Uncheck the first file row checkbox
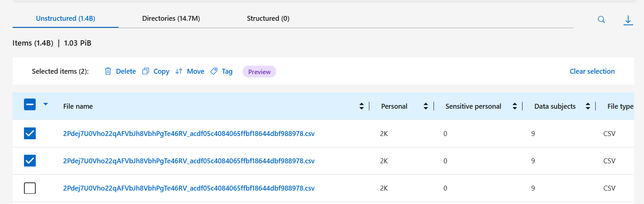Viewport: 644px width, 204px height. point(30,134)
